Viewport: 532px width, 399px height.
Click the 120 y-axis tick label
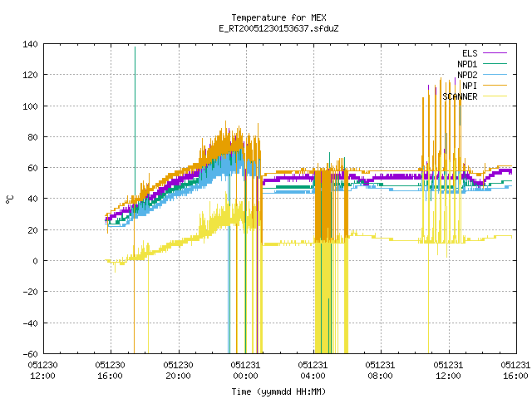30,75
